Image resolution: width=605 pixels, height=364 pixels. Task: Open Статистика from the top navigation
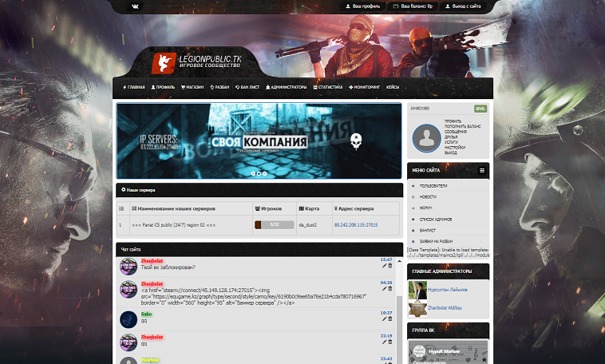328,87
